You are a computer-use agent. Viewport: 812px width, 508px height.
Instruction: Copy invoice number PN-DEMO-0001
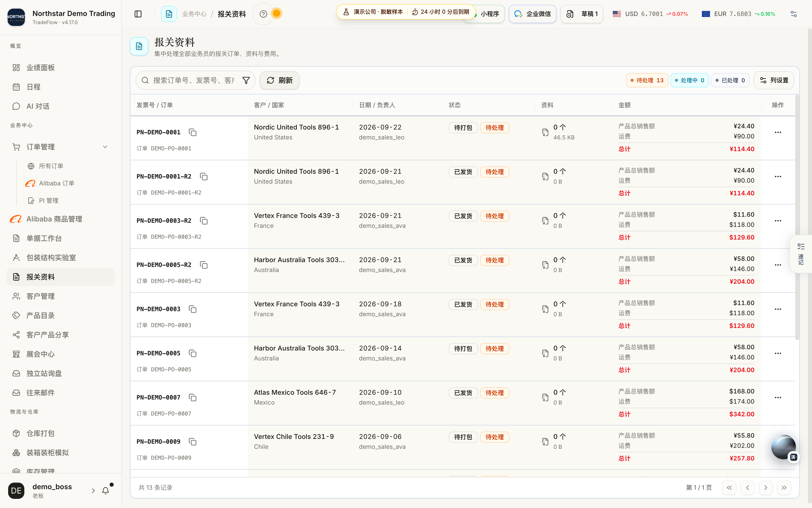[x=193, y=132]
